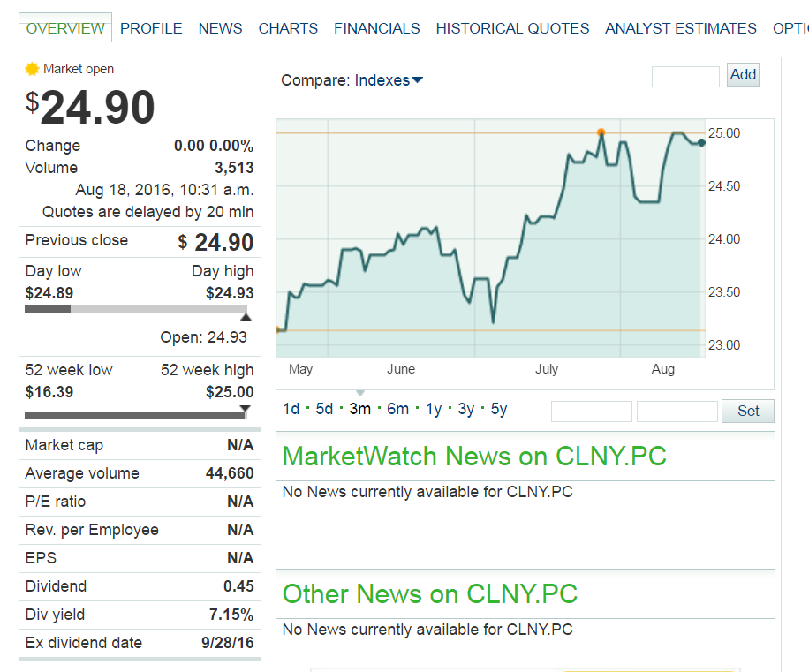Open the Charts tab
The image size is (809, 672).
click(x=288, y=28)
